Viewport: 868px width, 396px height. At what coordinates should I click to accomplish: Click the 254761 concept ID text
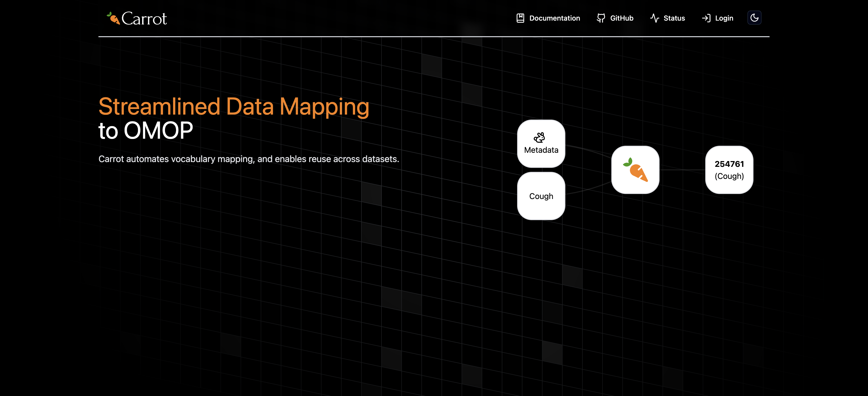(x=729, y=164)
